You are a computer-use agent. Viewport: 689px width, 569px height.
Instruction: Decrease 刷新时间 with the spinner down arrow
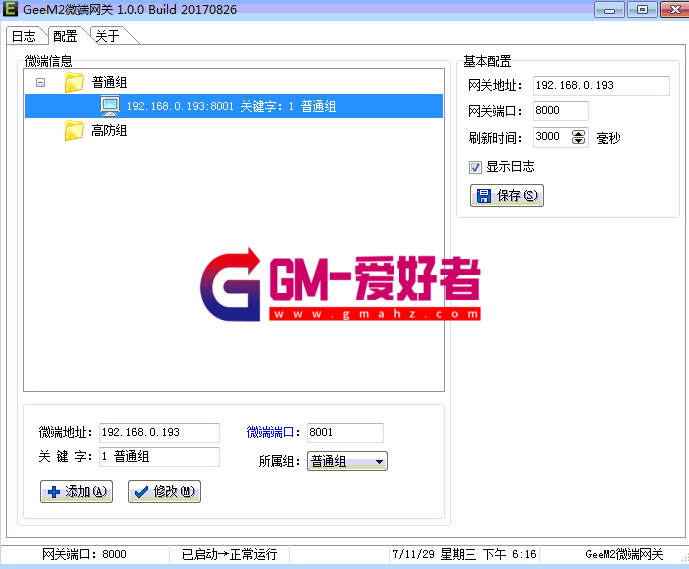coord(578,141)
